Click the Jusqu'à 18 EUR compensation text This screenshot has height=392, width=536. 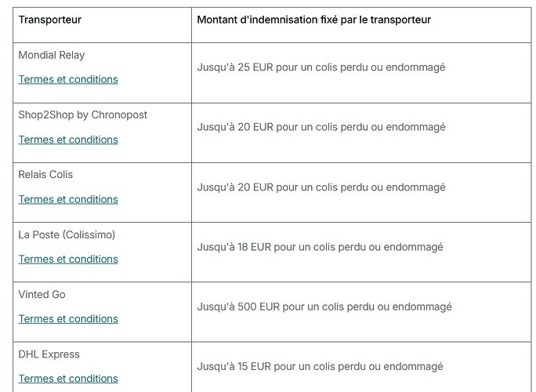click(320, 247)
